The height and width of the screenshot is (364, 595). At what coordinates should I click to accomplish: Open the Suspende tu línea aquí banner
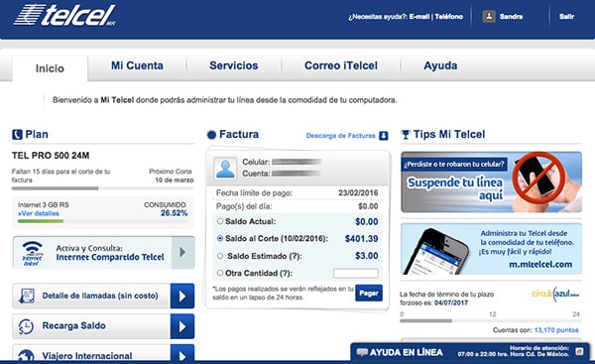[491, 182]
